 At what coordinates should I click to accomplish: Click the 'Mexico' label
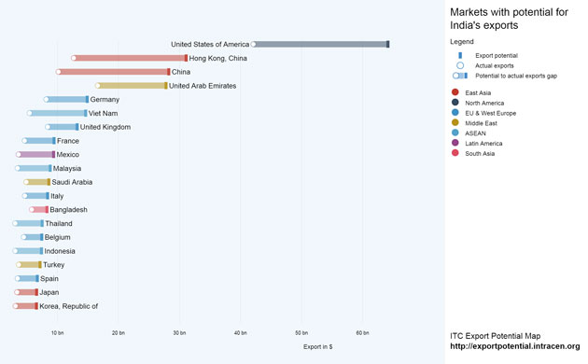click(68, 154)
